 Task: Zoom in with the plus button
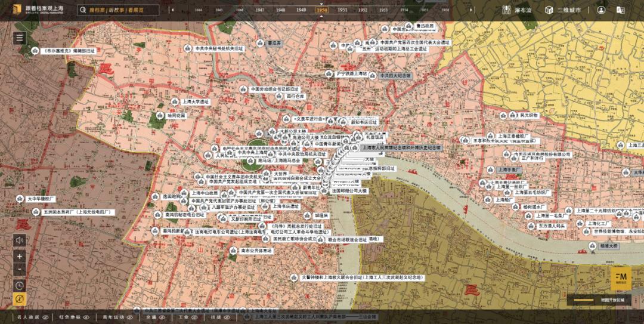(x=20, y=256)
